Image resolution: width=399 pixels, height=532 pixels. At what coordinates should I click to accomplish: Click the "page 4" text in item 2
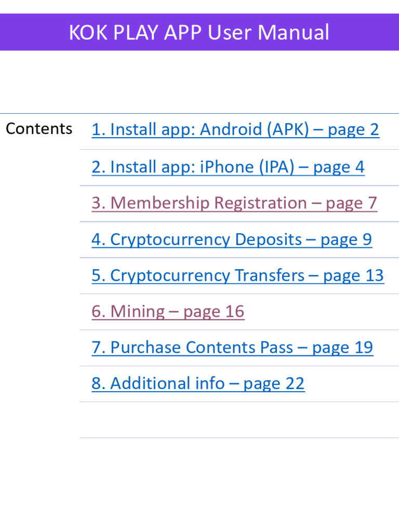(339, 167)
